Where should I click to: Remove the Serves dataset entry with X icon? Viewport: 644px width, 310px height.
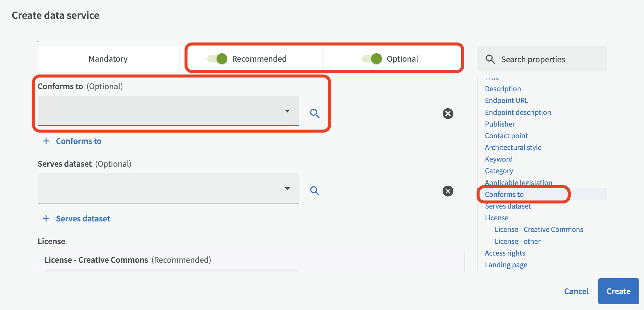click(x=448, y=191)
